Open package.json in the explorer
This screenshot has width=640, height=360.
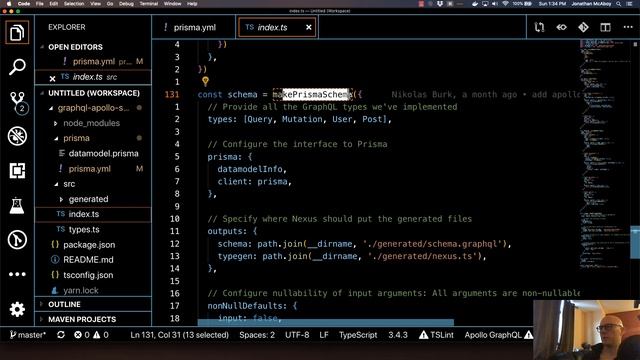(x=89, y=245)
